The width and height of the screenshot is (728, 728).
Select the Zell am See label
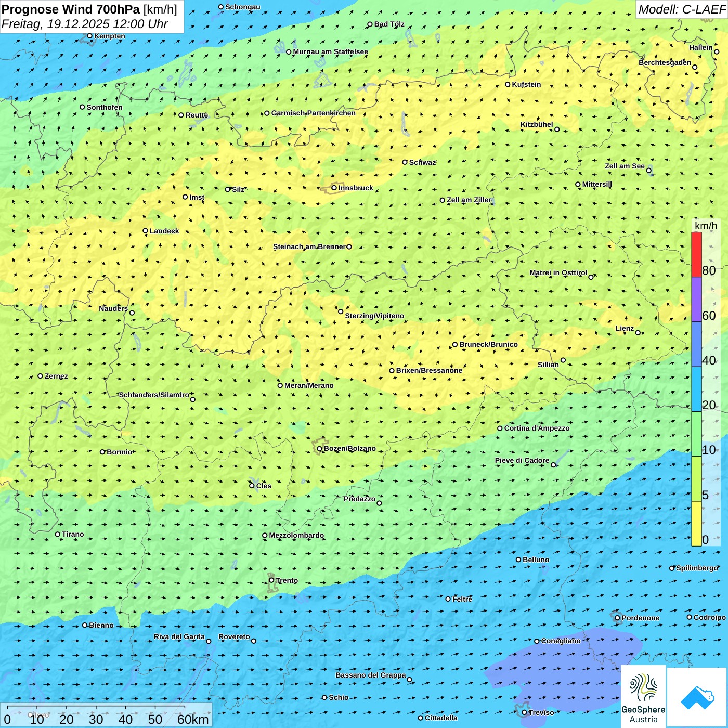[x=625, y=166]
